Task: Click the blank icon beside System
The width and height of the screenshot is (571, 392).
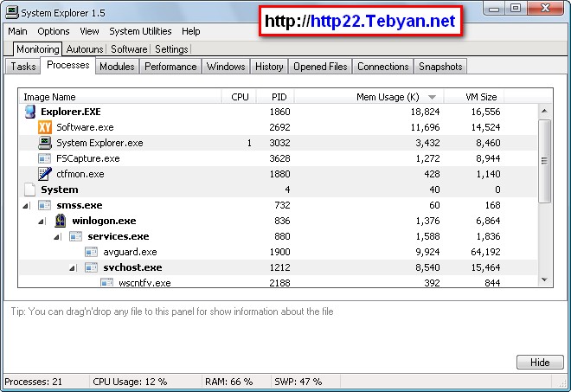Action: tap(29, 190)
